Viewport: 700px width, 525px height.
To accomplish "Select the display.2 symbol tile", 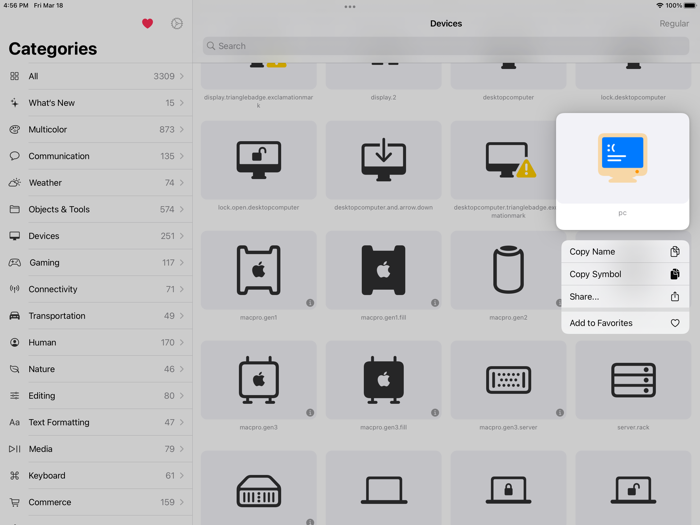I will point(383,76).
